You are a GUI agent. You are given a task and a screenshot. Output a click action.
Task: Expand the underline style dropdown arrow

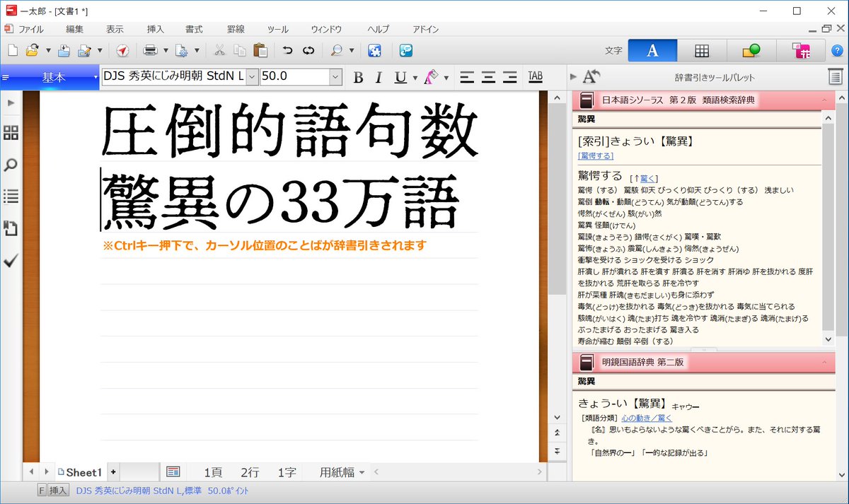(x=414, y=77)
